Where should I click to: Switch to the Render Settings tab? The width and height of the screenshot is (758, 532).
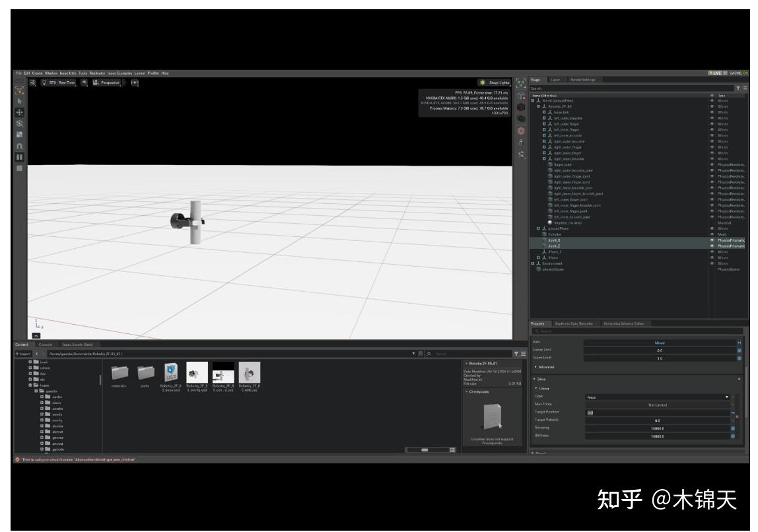(x=582, y=80)
